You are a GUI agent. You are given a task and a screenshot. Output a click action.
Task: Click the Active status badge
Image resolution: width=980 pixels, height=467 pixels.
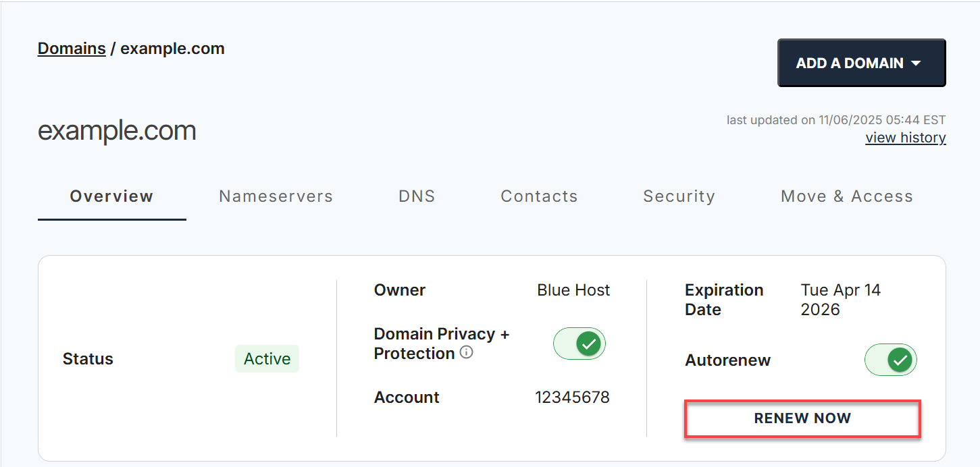tap(267, 358)
